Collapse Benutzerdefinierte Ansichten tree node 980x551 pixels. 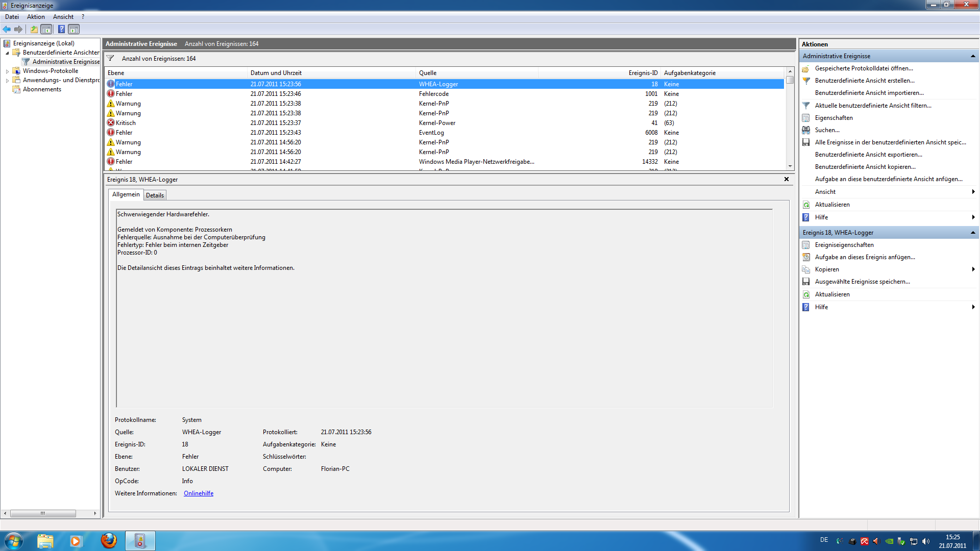(x=7, y=53)
